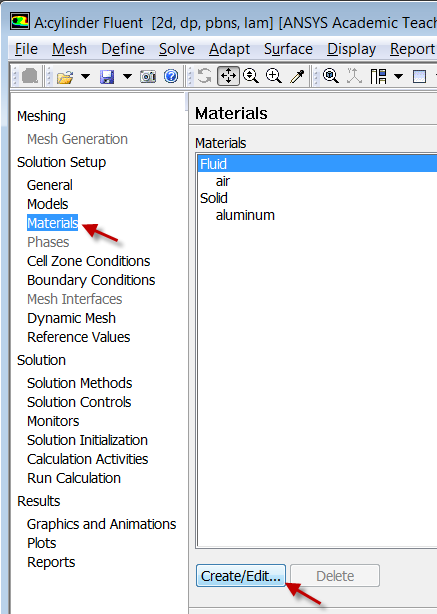Open Solution Methods in the tree
Viewport: 437px width, 614px height.
(x=80, y=383)
